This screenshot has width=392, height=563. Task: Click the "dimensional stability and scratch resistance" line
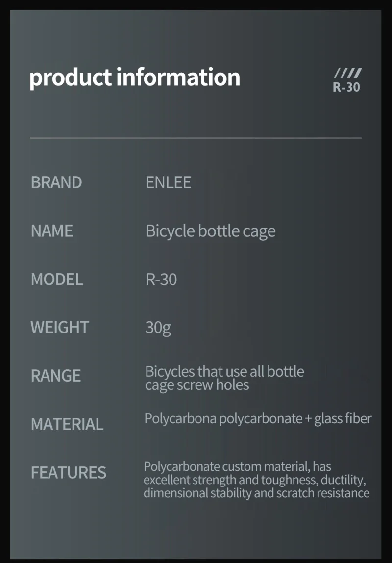pos(256,493)
